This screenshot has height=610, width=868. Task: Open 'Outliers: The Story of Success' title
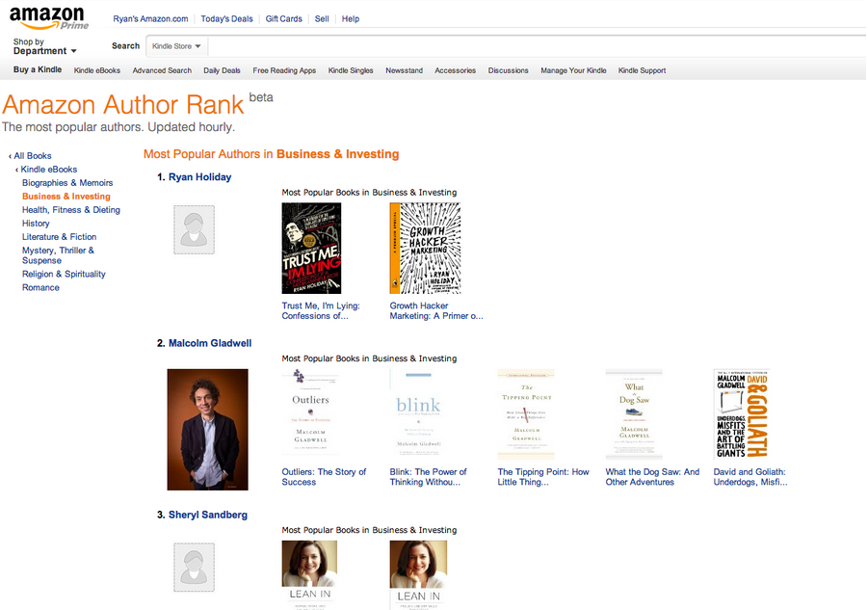[x=324, y=477]
